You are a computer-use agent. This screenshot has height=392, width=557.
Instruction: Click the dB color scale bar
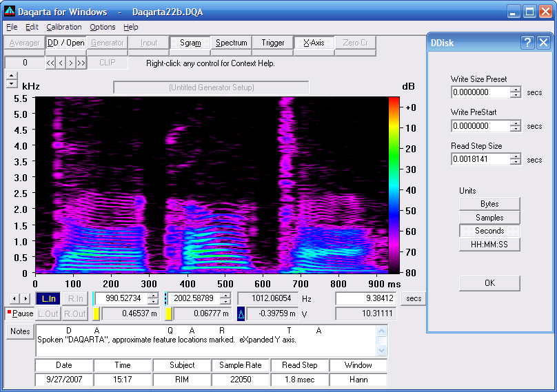point(394,185)
